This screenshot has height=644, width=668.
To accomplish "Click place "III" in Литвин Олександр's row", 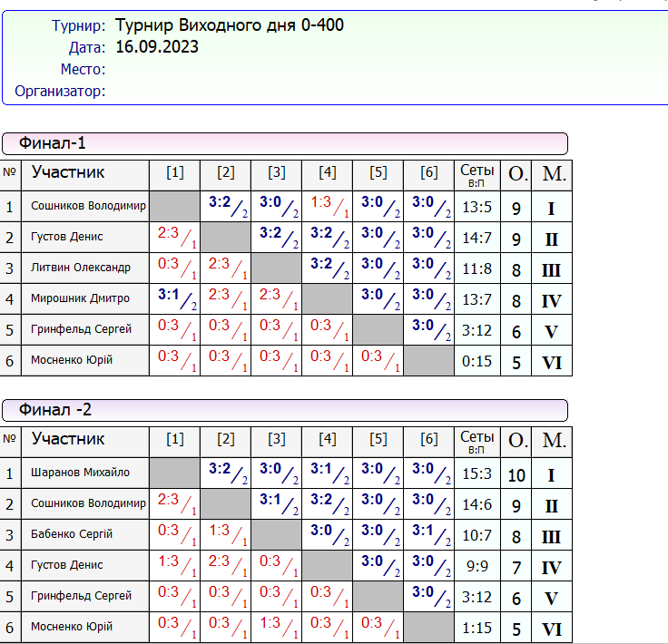I will click(551, 270).
